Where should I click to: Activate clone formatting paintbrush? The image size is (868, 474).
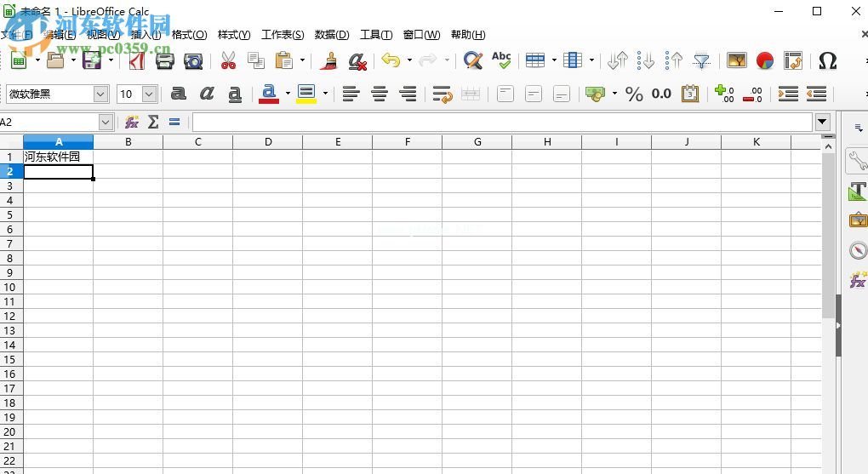point(329,60)
